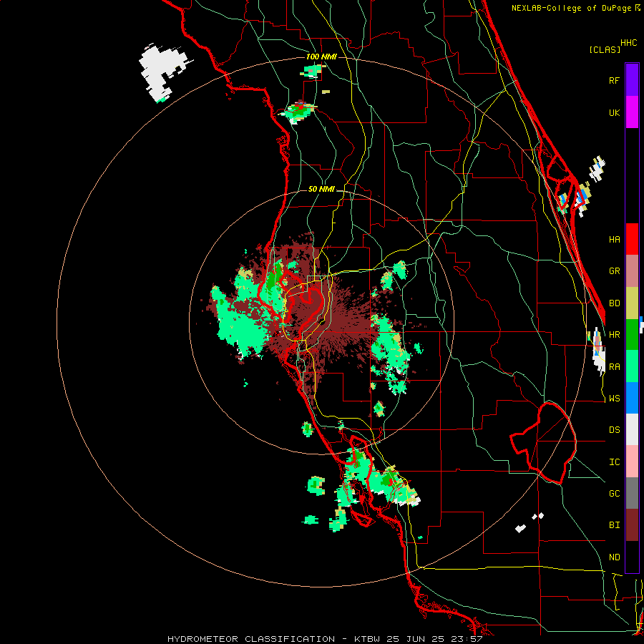The image size is (644, 644).
Task: Click the WS legend label
Action: point(614,399)
